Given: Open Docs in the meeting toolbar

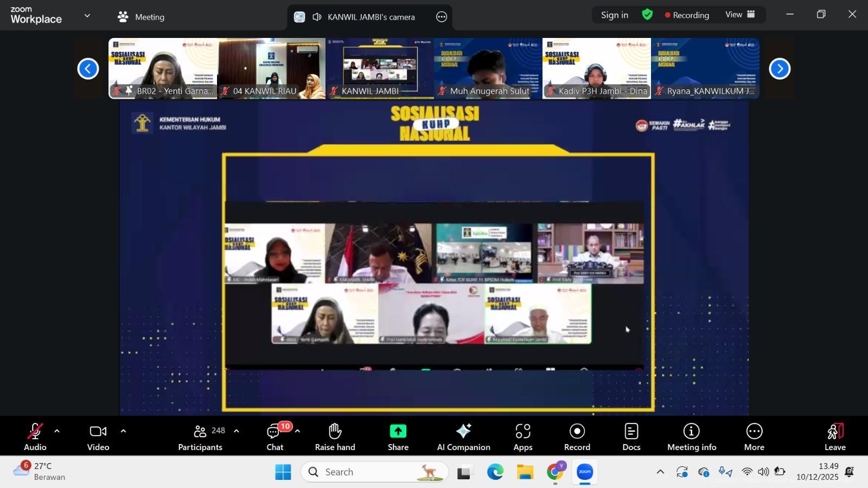Looking at the screenshot, I should click(631, 437).
